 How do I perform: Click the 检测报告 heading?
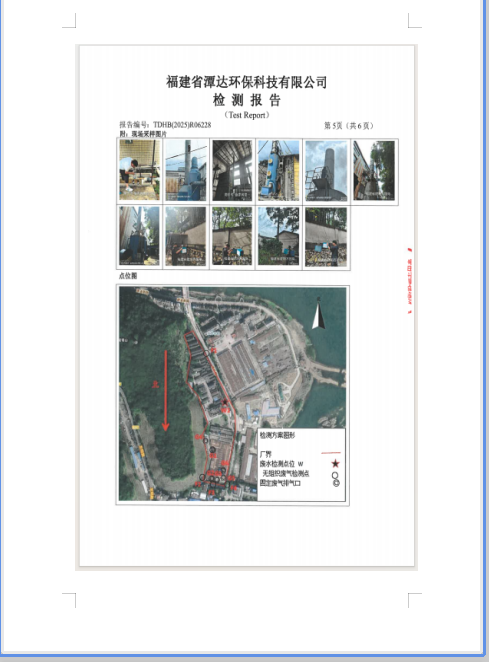[247, 100]
